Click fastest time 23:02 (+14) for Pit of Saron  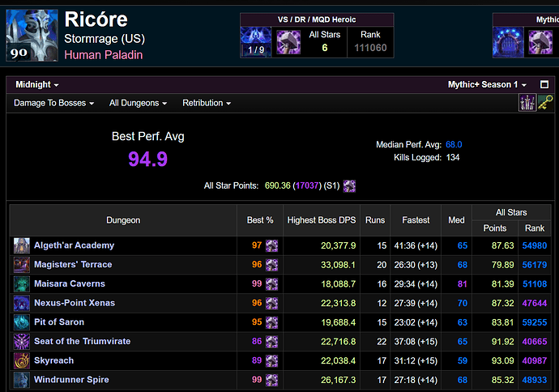[416, 322]
